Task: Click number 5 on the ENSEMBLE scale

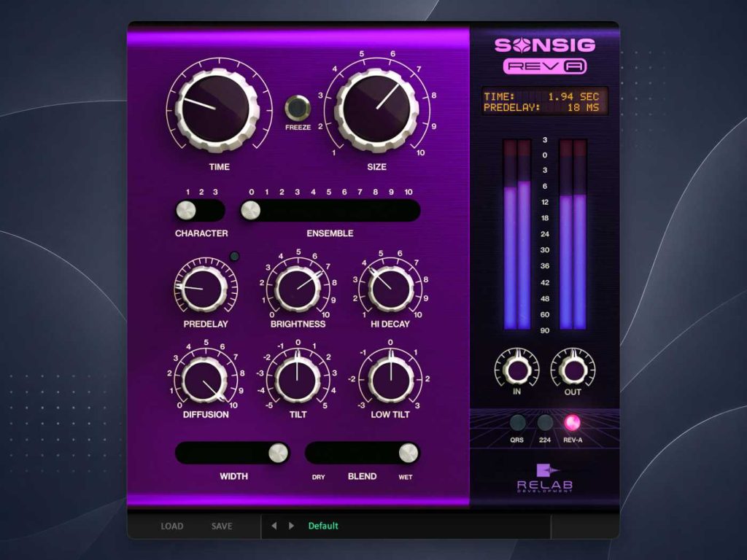Action: 329,192
